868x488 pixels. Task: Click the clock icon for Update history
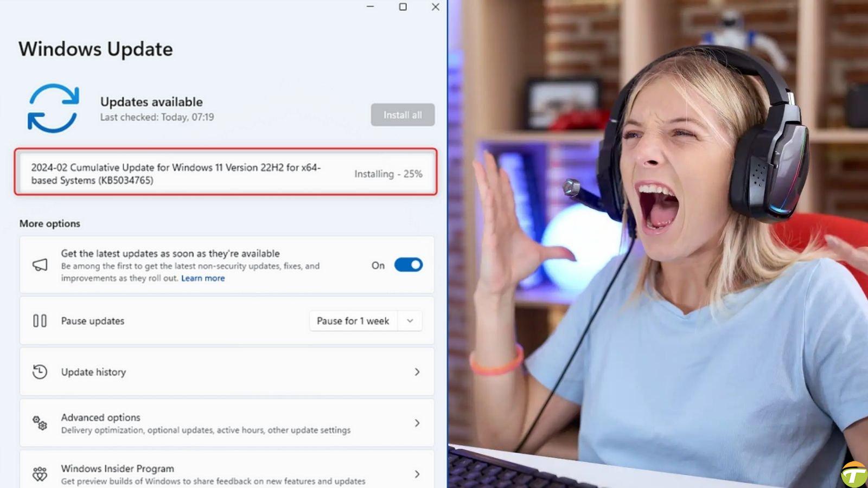tap(40, 372)
